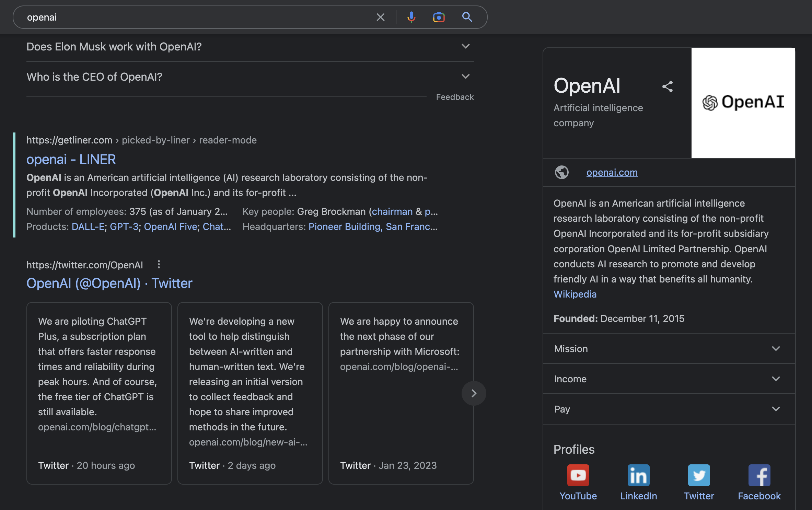Click the search magnifier icon
The height and width of the screenshot is (510, 812).
(x=467, y=17)
